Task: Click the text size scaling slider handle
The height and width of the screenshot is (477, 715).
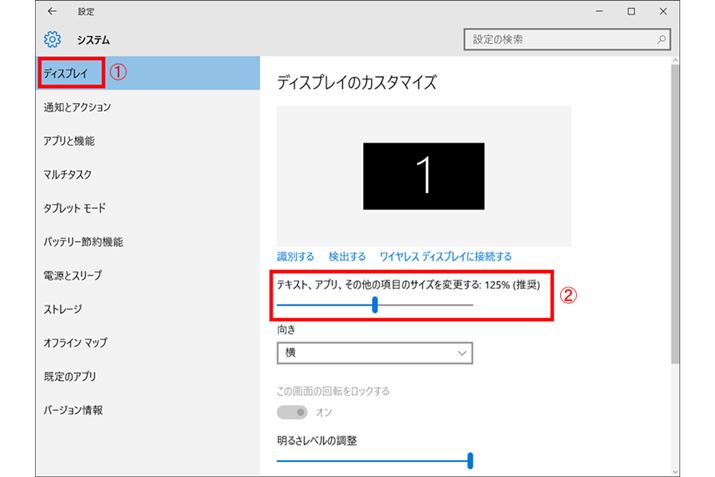Action: point(375,305)
